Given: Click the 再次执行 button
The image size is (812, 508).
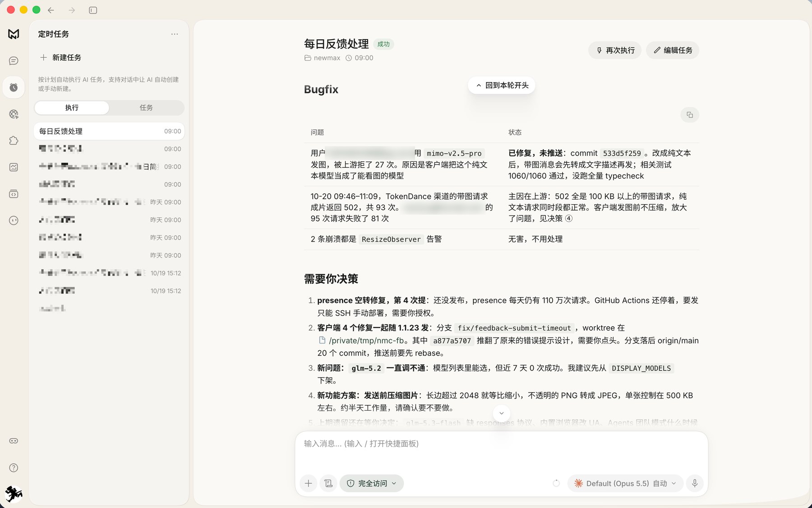Looking at the screenshot, I should point(615,50).
